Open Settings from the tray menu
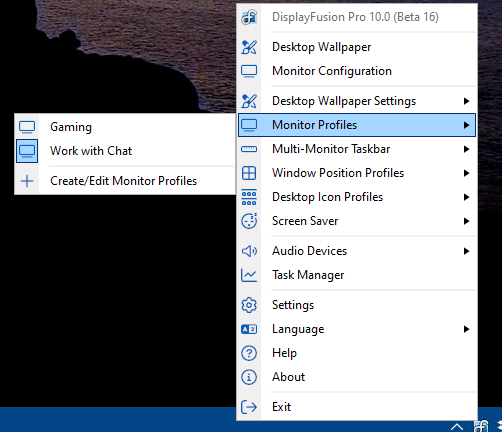 pos(357,305)
